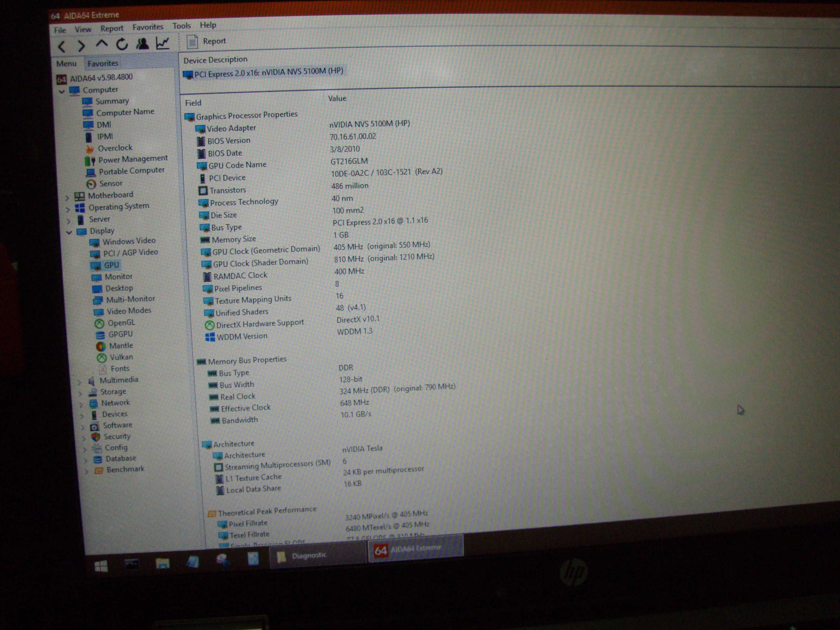Click the DMI icon in tree
This screenshot has height=630, width=840.
tap(88, 125)
